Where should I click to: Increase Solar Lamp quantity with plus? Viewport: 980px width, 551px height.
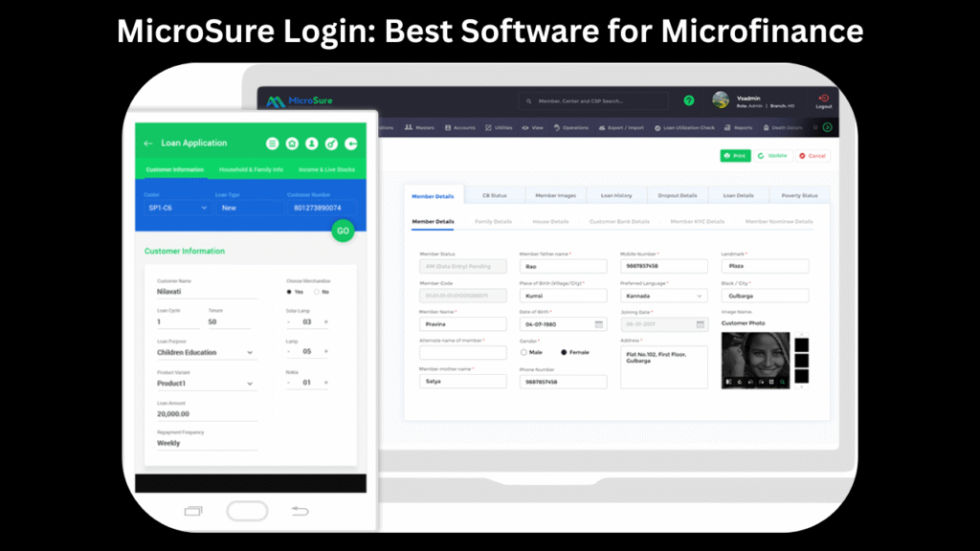pyautogui.click(x=325, y=322)
